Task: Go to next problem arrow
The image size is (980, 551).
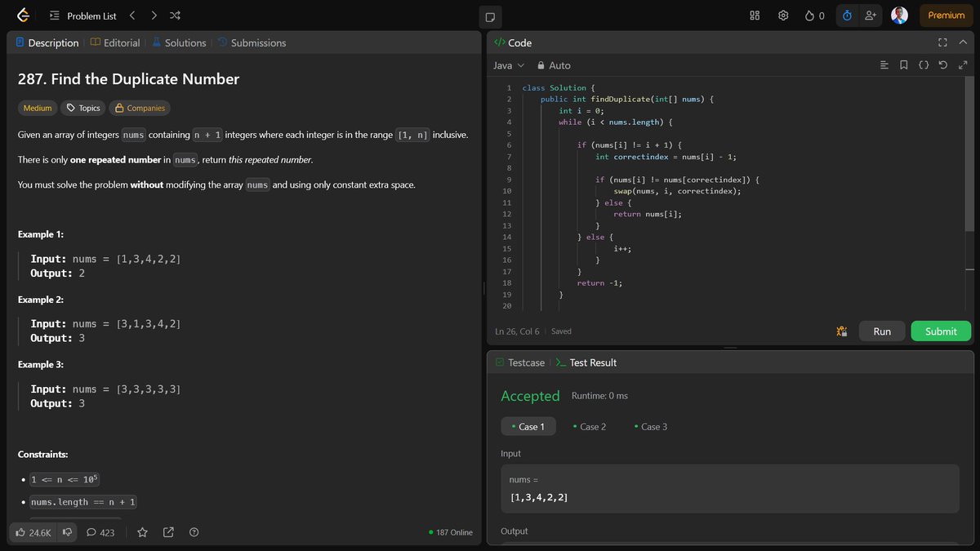Action: point(154,16)
